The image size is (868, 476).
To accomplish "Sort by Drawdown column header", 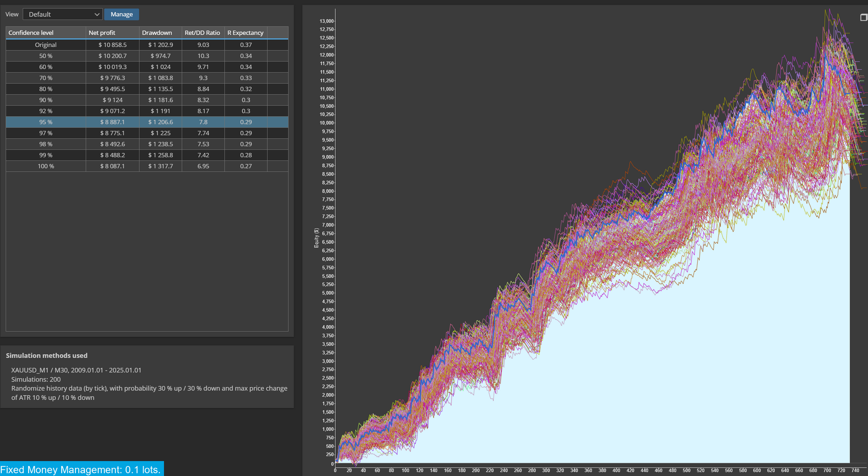I will tap(161, 33).
